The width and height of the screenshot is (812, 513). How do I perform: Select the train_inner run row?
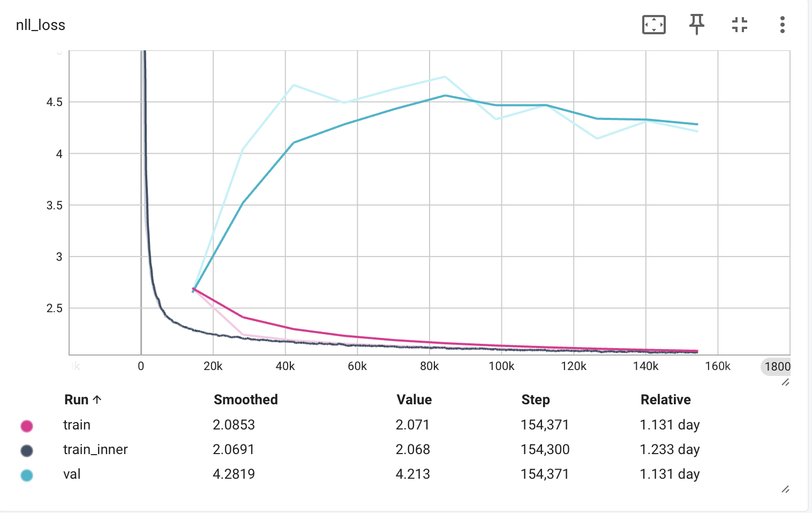[x=402, y=449]
